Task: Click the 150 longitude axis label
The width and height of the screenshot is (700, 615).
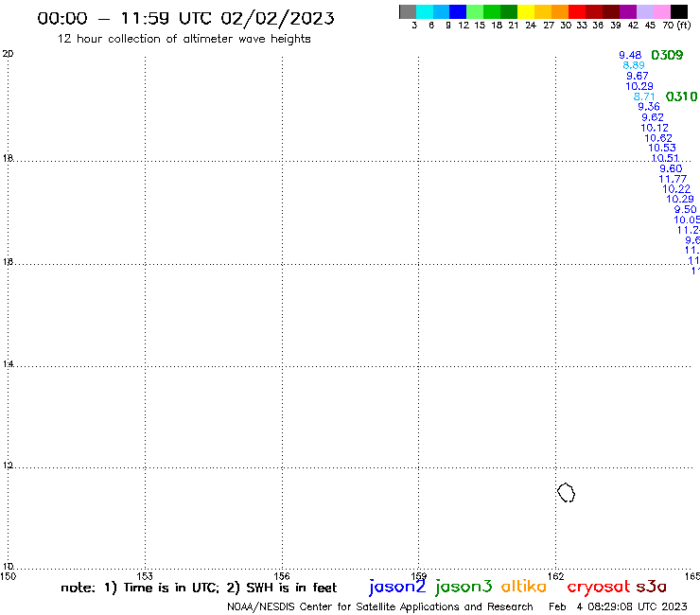Action: [x=8, y=576]
